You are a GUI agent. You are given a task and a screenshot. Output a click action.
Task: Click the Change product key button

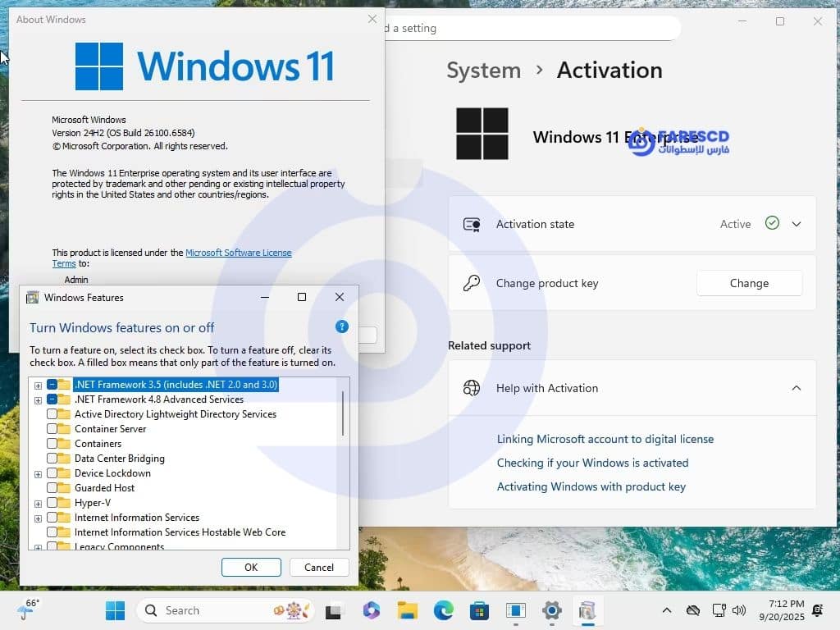point(749,283)
